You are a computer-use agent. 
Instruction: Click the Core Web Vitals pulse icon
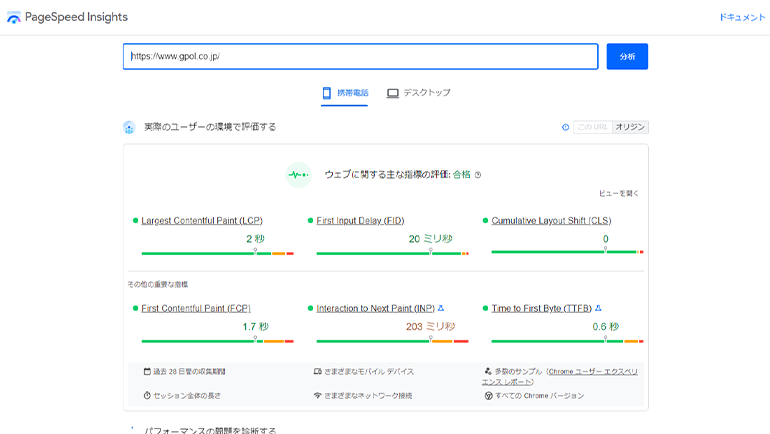(298, 175)
